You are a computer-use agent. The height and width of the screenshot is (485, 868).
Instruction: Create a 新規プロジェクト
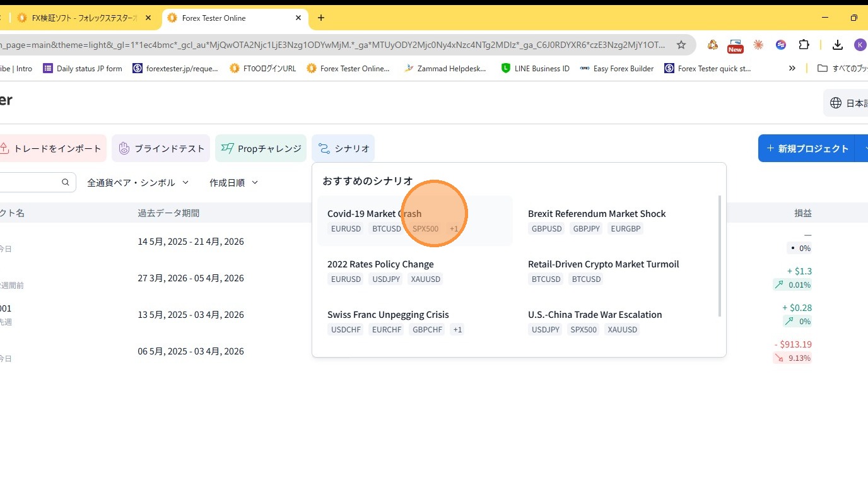807,148
